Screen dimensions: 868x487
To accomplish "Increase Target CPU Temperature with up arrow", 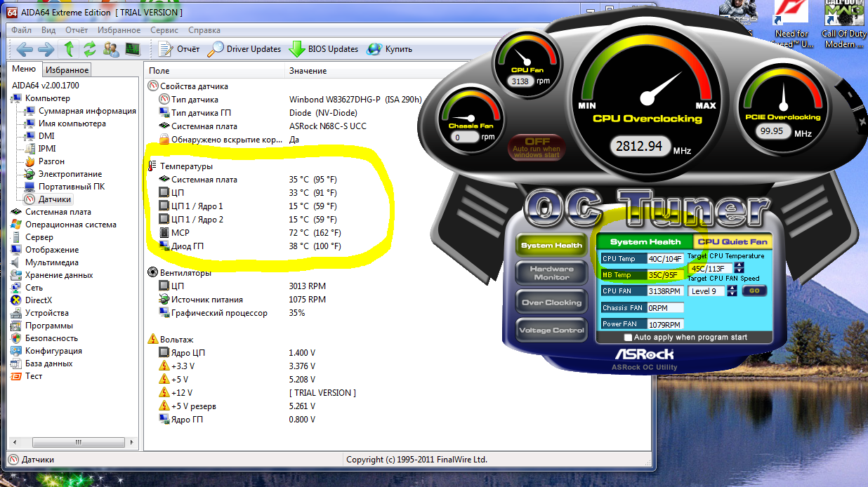I will pyautogui.click(x=739, y=265).
